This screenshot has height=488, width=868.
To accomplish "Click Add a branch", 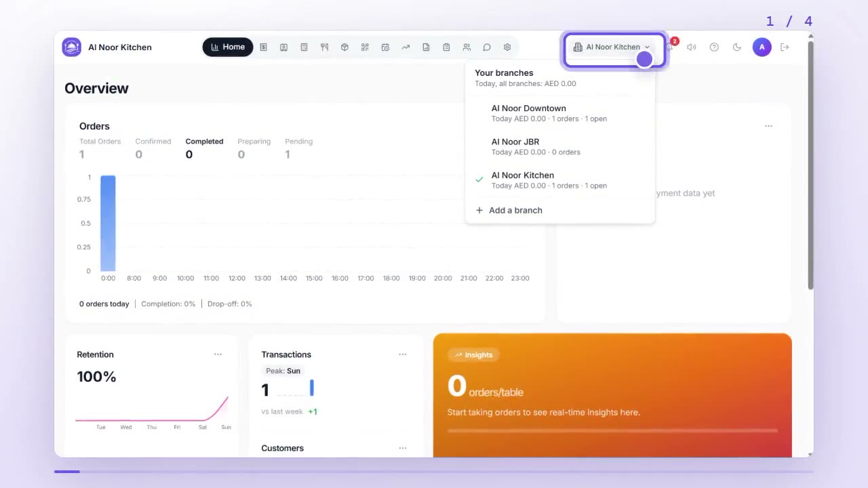I will (x=560, y=210).
